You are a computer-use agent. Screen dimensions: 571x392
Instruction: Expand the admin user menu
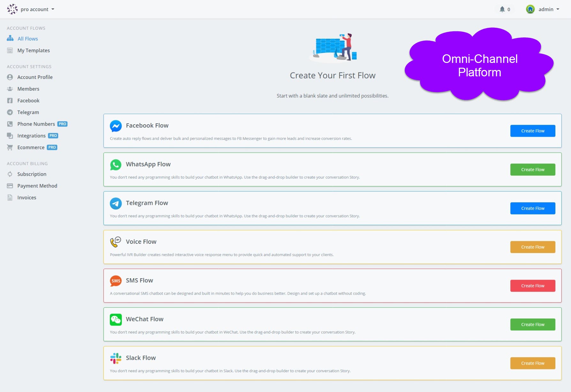point(549,9)
